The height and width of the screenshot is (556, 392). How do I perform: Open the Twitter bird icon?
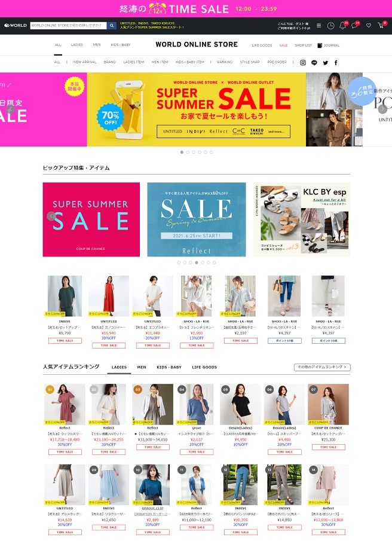325,63
